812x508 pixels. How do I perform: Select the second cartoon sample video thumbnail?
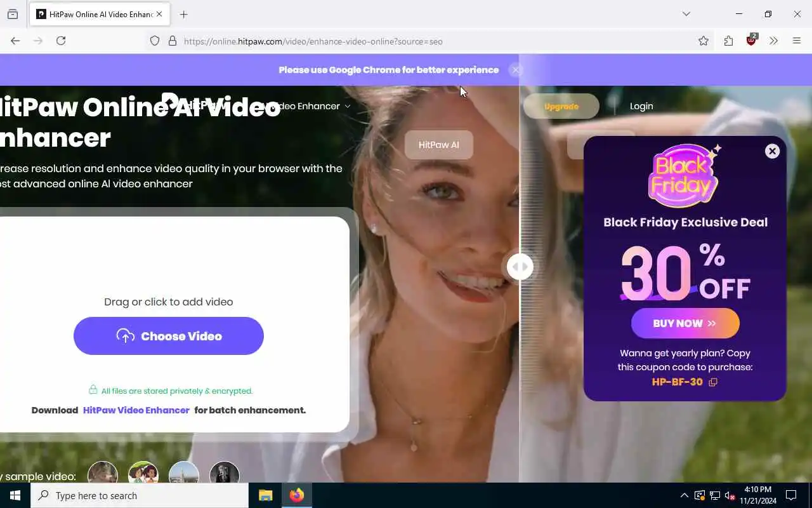coord(143,472)
